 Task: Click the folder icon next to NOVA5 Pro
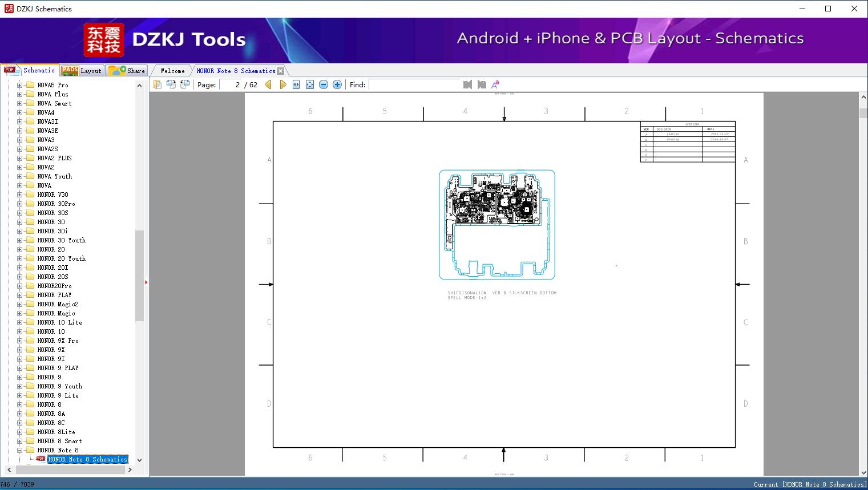(30, 85)
